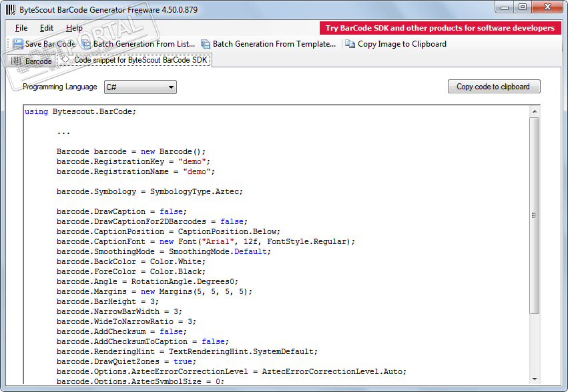Click the 'using Bytescout.BarCode;' line
Screen dimensions: 568x392
(x=80, y=111)
